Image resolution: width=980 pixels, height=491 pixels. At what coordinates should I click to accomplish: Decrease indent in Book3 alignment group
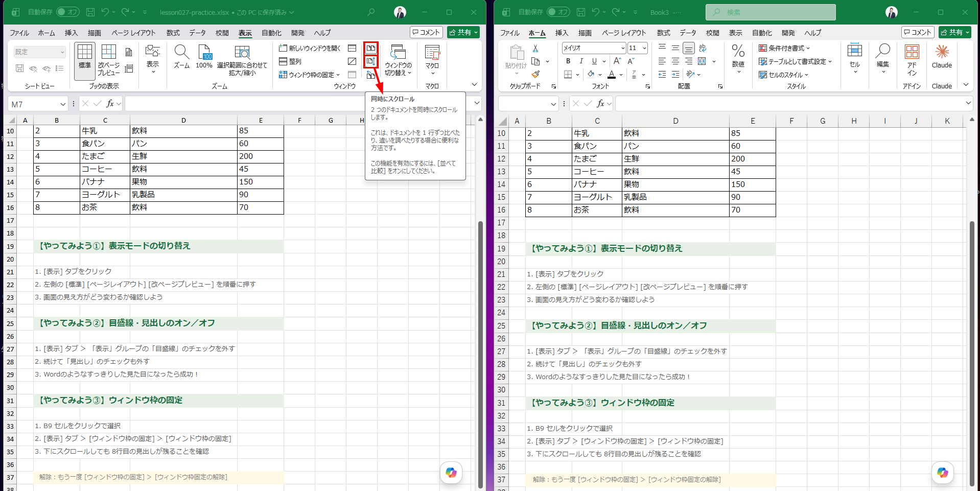tap(662, 75)
